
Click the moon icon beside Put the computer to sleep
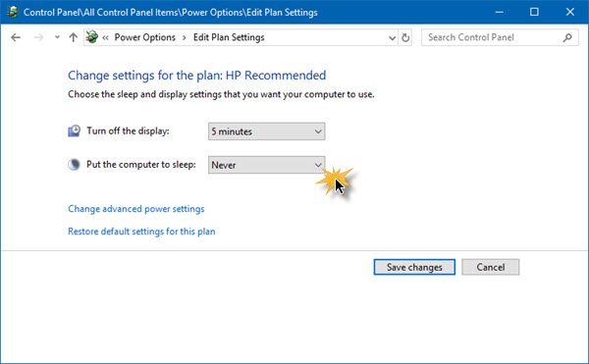pyautogui.click(x=74, y=165)
